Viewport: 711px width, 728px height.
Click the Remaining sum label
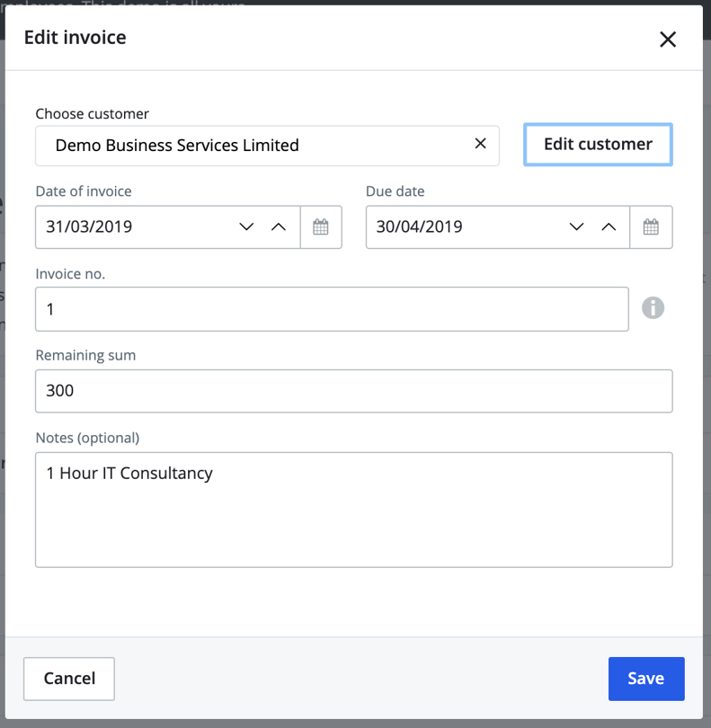point(85,355)
